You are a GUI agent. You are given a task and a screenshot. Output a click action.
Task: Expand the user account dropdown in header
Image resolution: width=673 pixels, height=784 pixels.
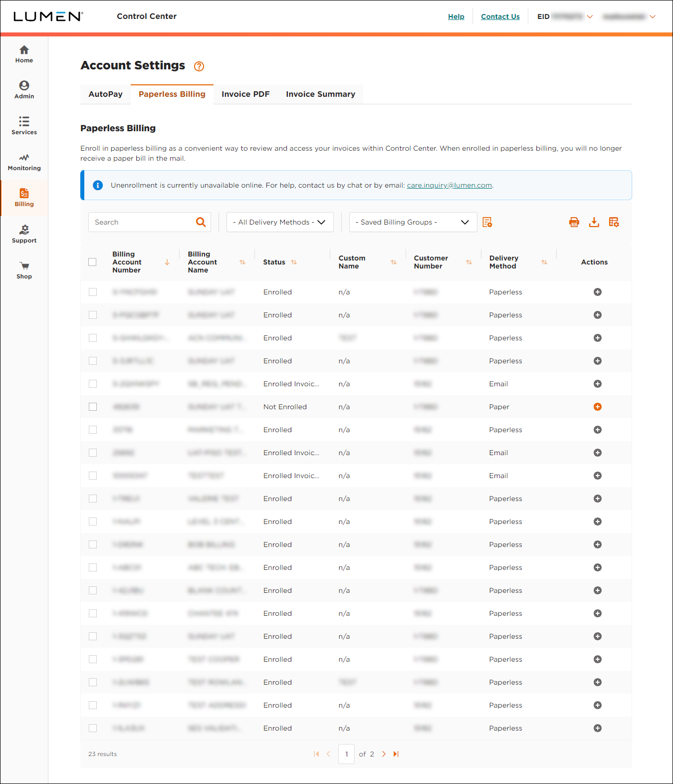pos(652,16)
